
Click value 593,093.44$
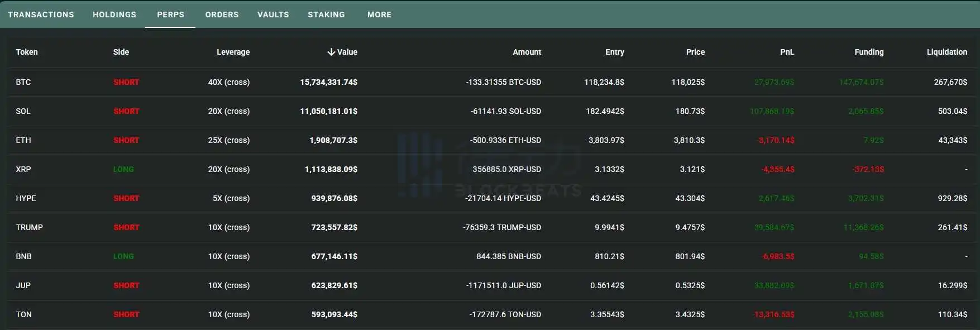[334, 314]
